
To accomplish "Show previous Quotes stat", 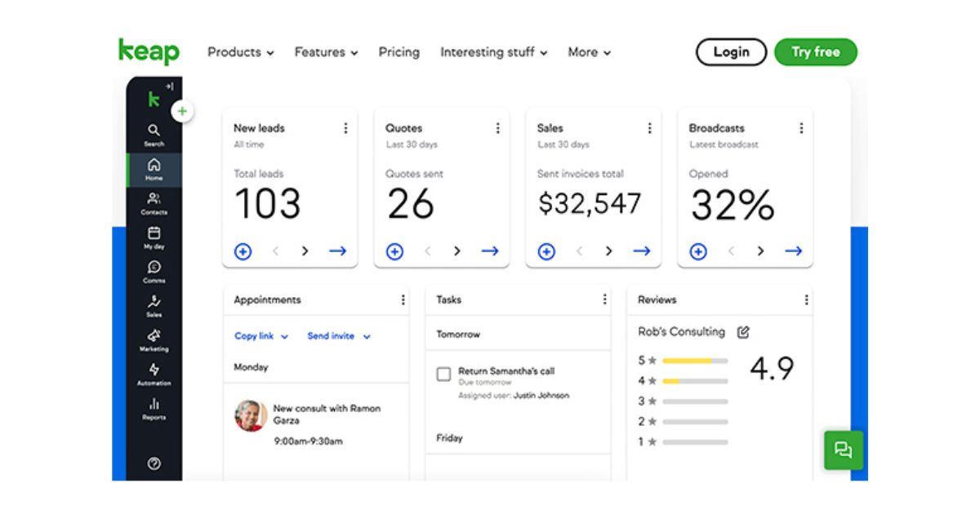I will [427, 251].
